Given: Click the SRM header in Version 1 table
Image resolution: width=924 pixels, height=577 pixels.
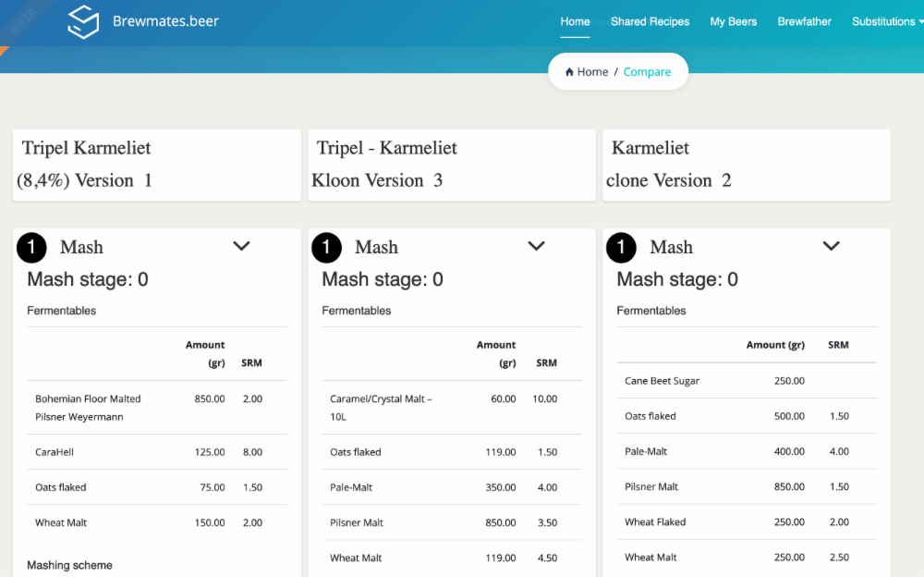Looking at the screenshot, I should coord(251,362).
